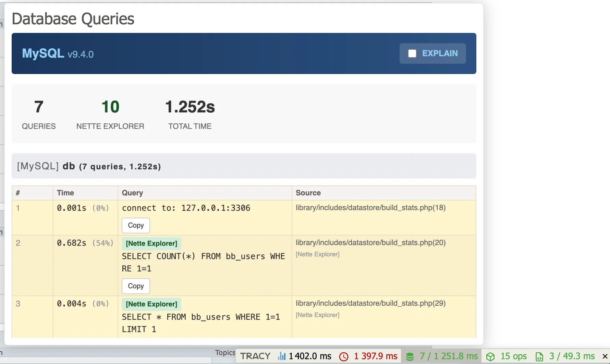This screenshot has width=610, height=364.
Task: Click the gray [Nette Explorer] source note in row 2
Action: pos(318,254)
